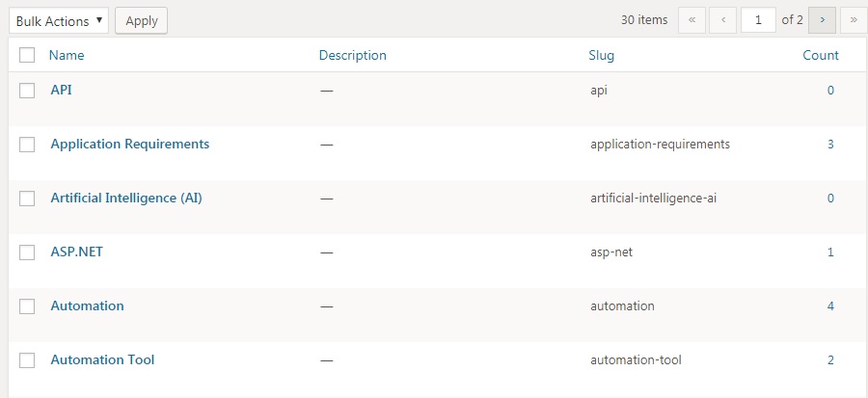View posts count 4 for Automation
The width and height of the screenshot is (868, 398).
point(829,306)
